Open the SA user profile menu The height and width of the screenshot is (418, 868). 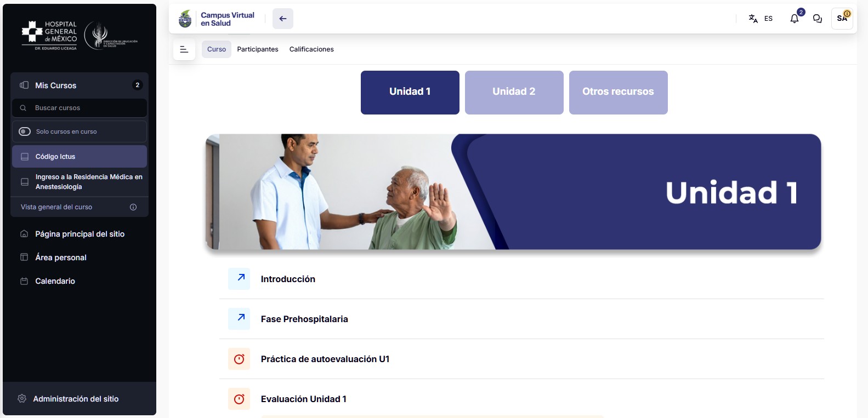click(x=842, y=19)
